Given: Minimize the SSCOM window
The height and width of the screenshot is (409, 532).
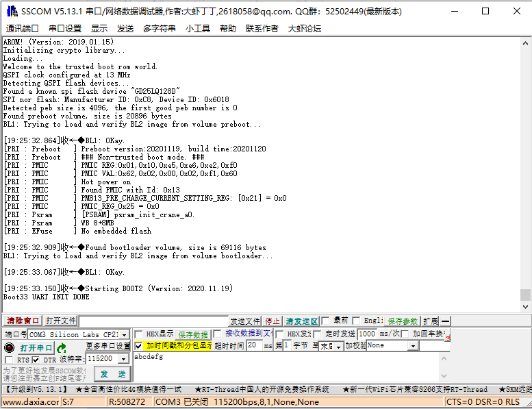Looking at the screenshot, I should [455, 11].
